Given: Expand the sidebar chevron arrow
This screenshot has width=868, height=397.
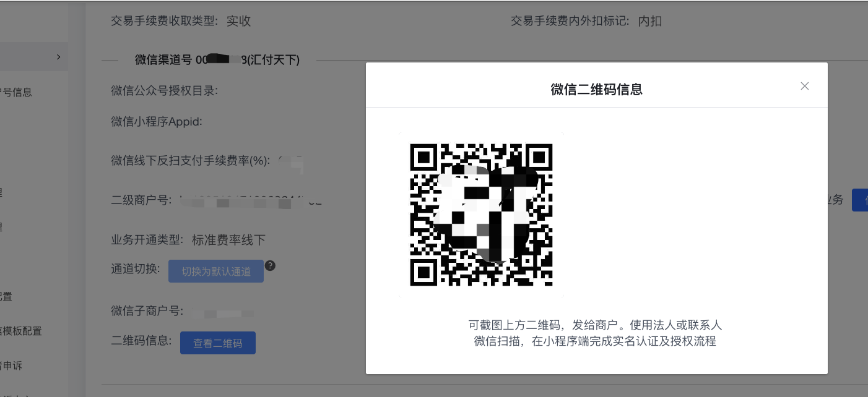Looking at the screenshot, I should coord(59,57).
